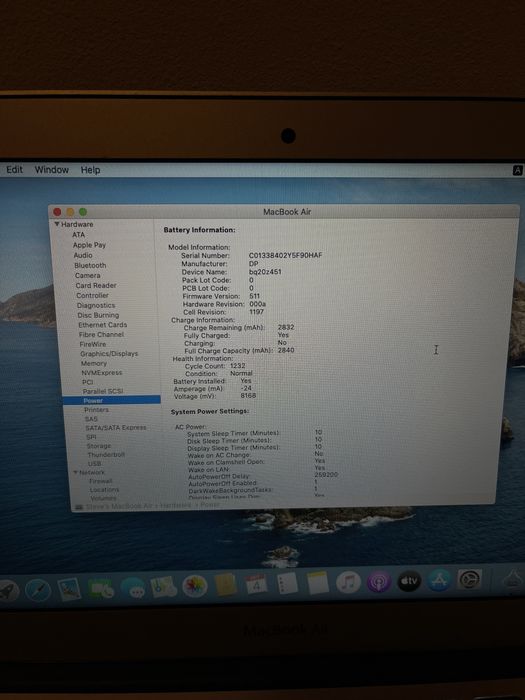This screenshot has width=525, height=700.
Task: Show Storage information
Action: coord(99,446)
